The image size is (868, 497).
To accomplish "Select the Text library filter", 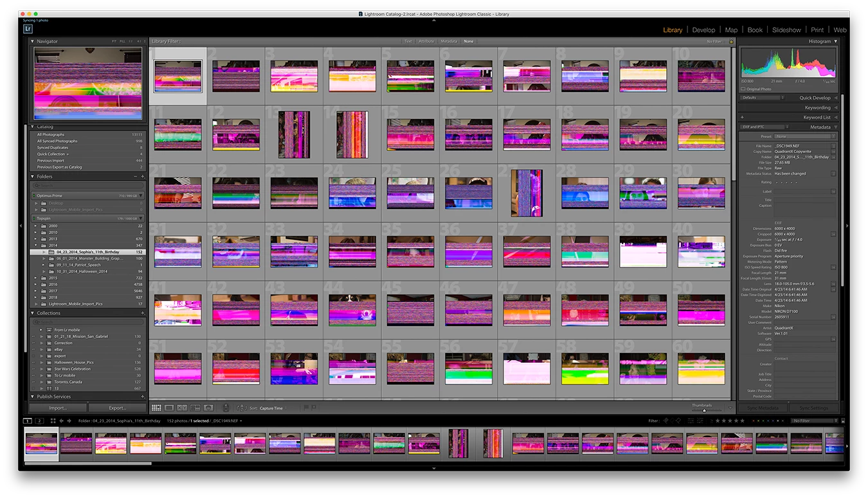I will point(408,41).
